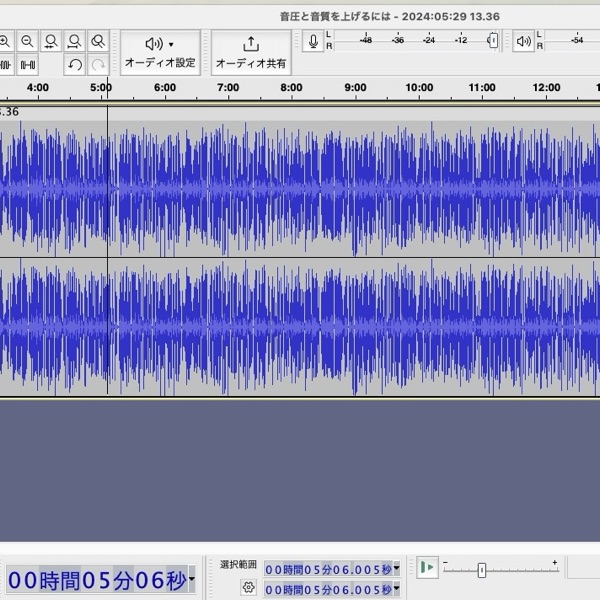Click the オーディオ共有 share audio button
Viewport: 600px width, 600px height.
tap(251, 52)
